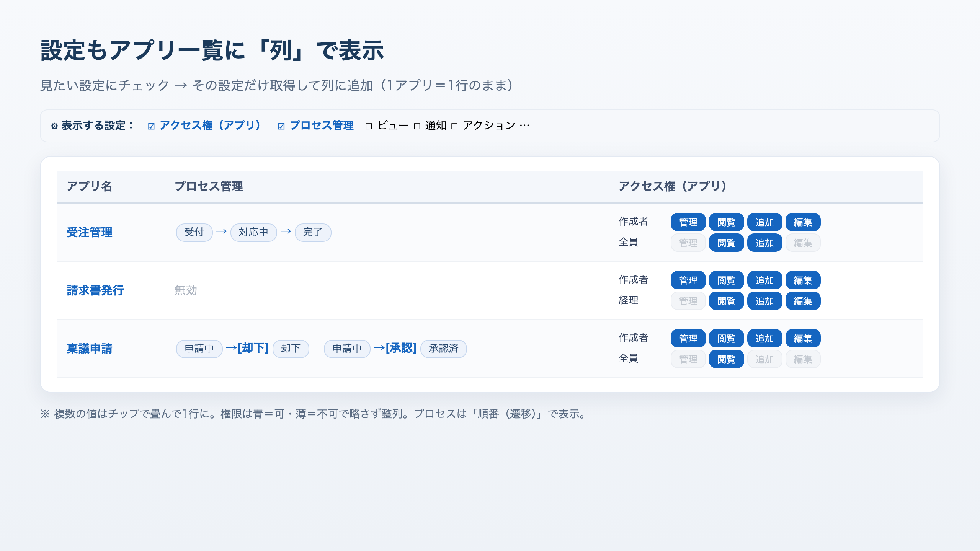Image resolution: width=980 pixels, height=551 pixels.
Task: Toggle disabled 管理 for 請求書発行 経理
Action: (x=688, y=301)
